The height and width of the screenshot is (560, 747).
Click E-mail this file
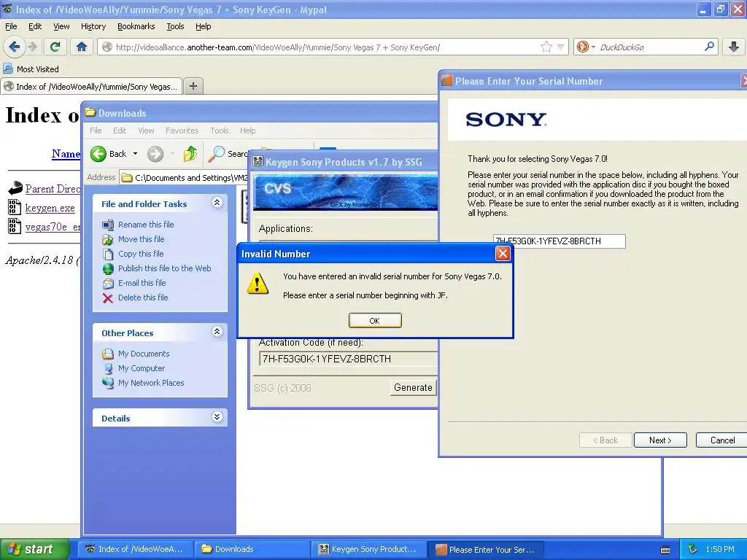[142, 283]
